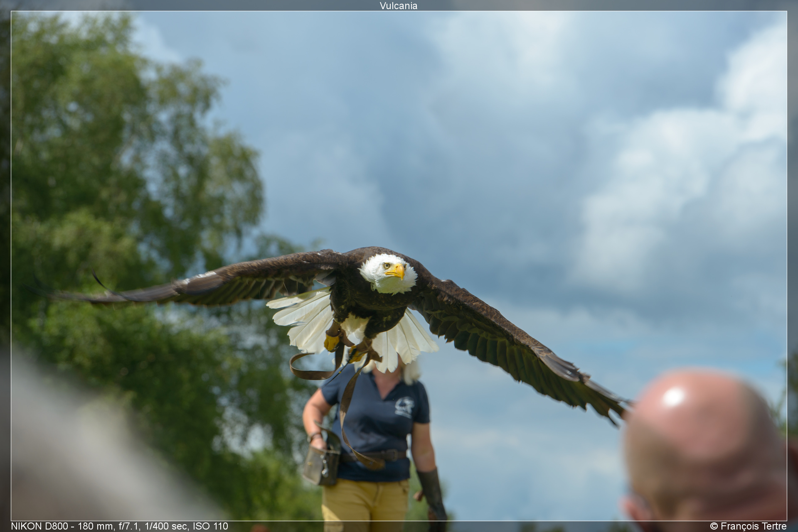
Task: Click the bald eagle photo
Action: tap(399, 266)
